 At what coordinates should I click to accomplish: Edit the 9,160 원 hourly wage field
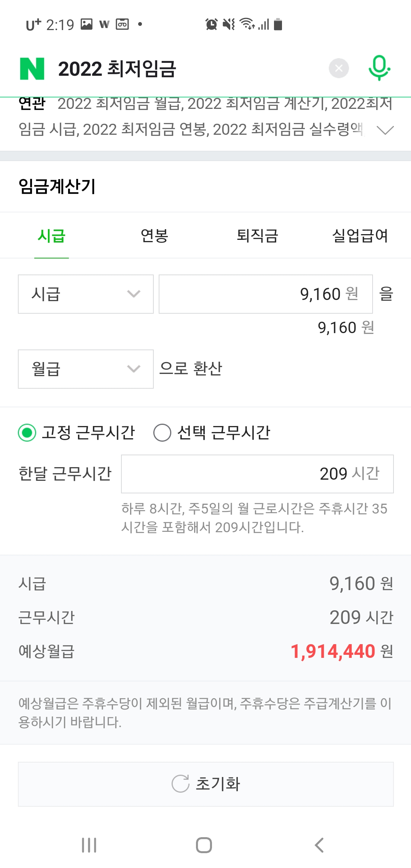(266, 294)
